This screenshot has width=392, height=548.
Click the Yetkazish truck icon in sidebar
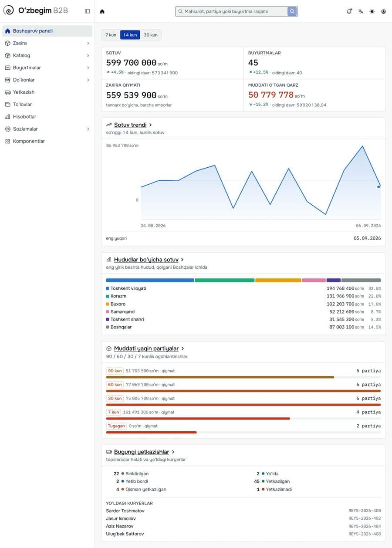pyautogui.click(x=7, y=92)
